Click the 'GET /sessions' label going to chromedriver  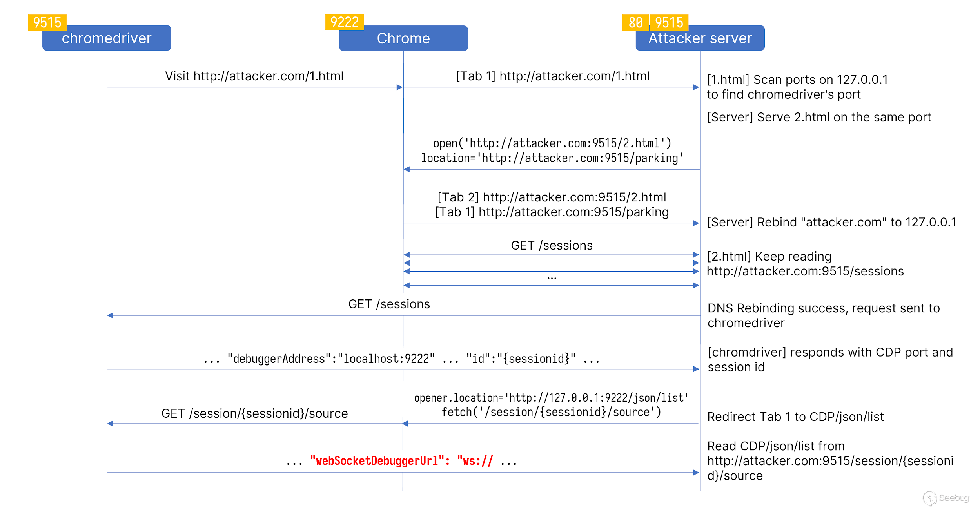coord(389,304)
